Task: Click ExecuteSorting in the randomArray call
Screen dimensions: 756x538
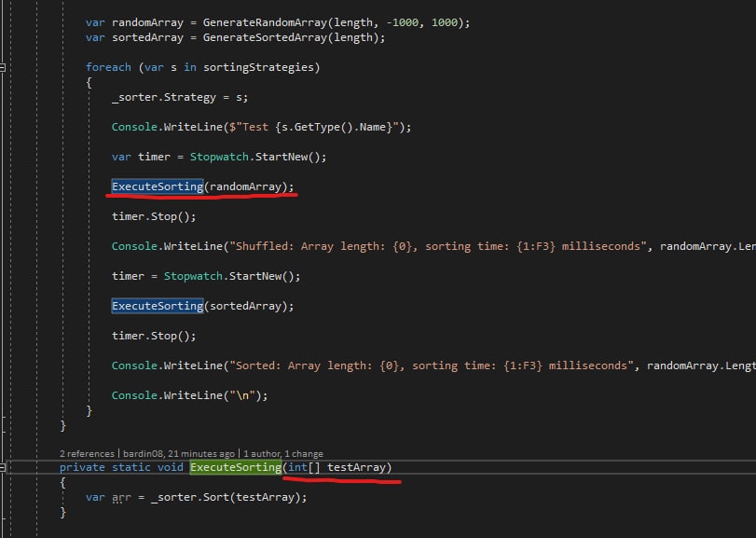Action: (x=158, y=186)
